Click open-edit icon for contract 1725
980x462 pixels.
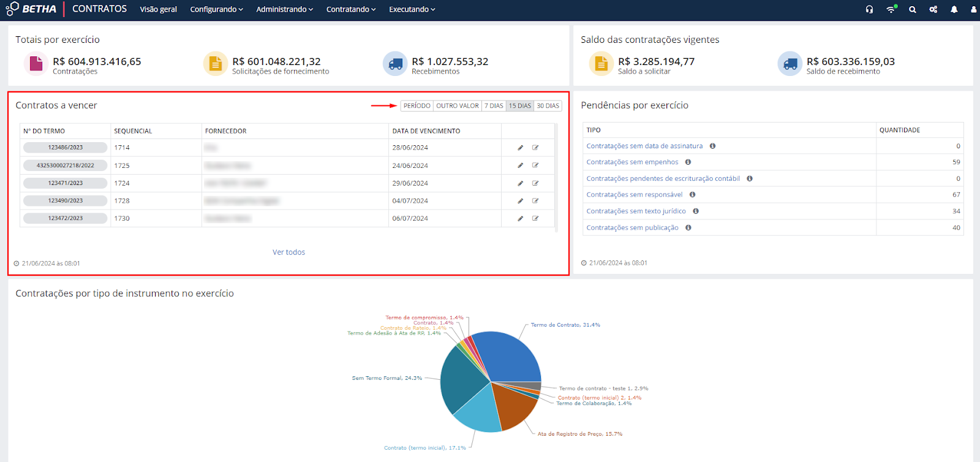tap(535, 165)
